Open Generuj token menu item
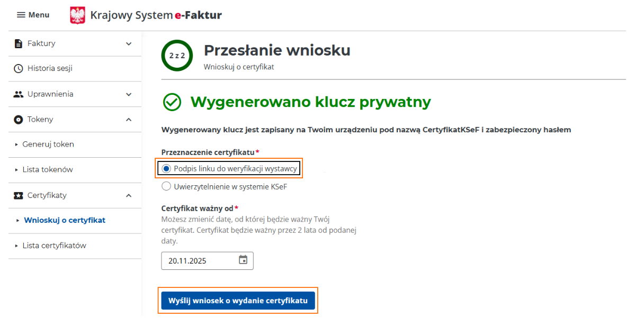This screenshot has width=644, height=335. point(48,144)
